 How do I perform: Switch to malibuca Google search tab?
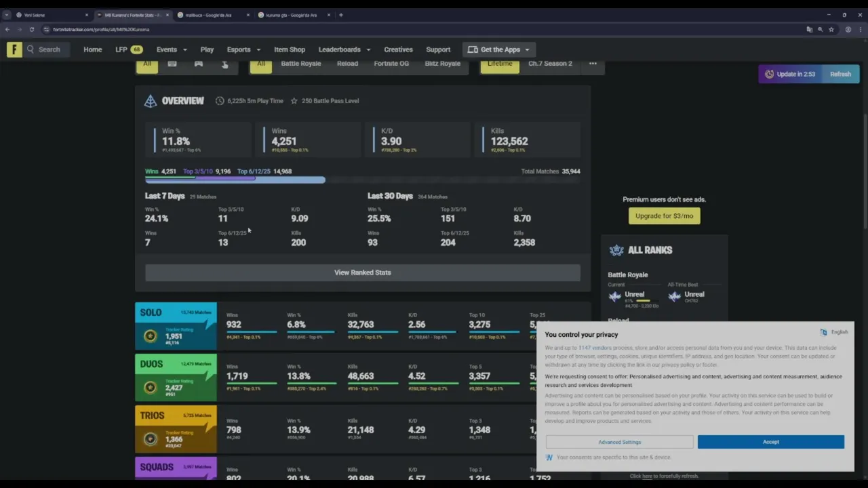click(x=212, y=15)
